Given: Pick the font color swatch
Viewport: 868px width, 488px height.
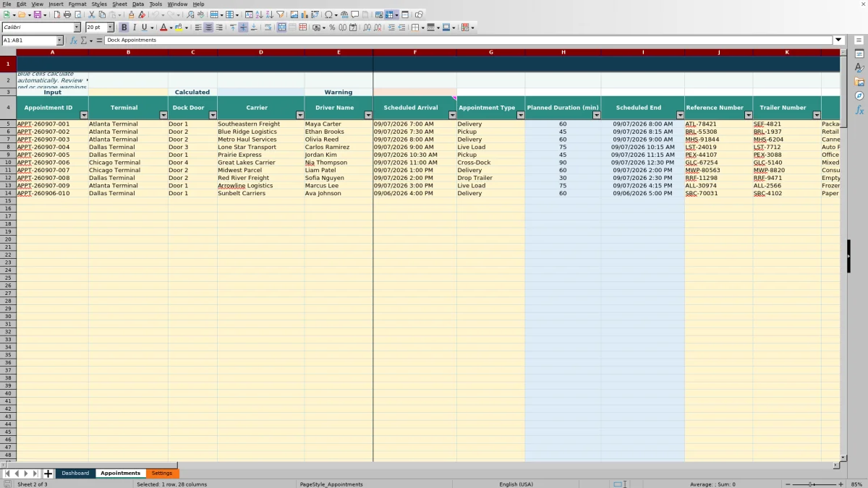Looking at the screenshot, I should pyautogui.click(x=163, y=27).
